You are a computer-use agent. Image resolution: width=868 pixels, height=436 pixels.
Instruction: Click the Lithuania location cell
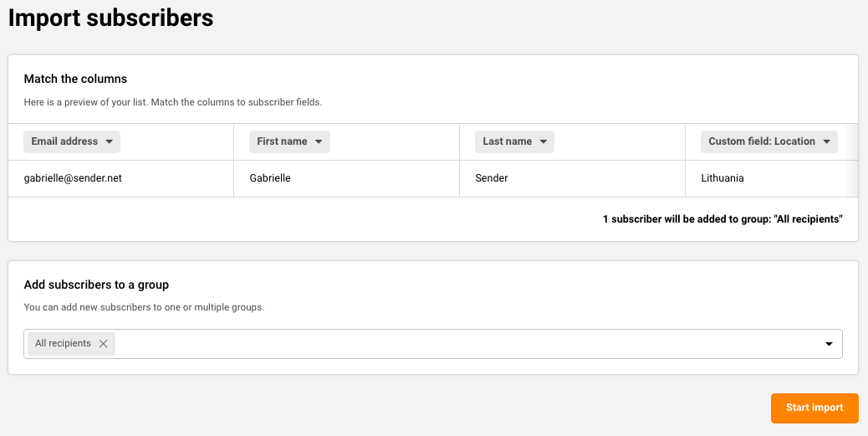pyautogui.click(x=722, y=178)
